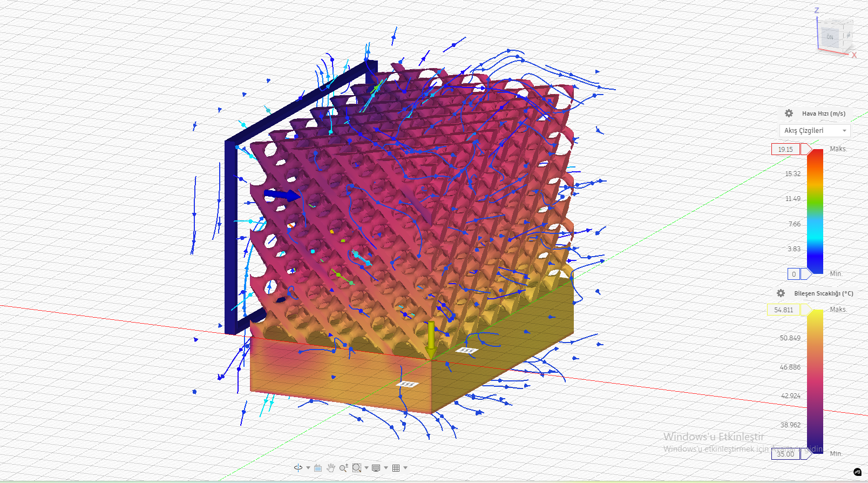
Task: Click the ViewCube X axis label
Action: point(854,55)
